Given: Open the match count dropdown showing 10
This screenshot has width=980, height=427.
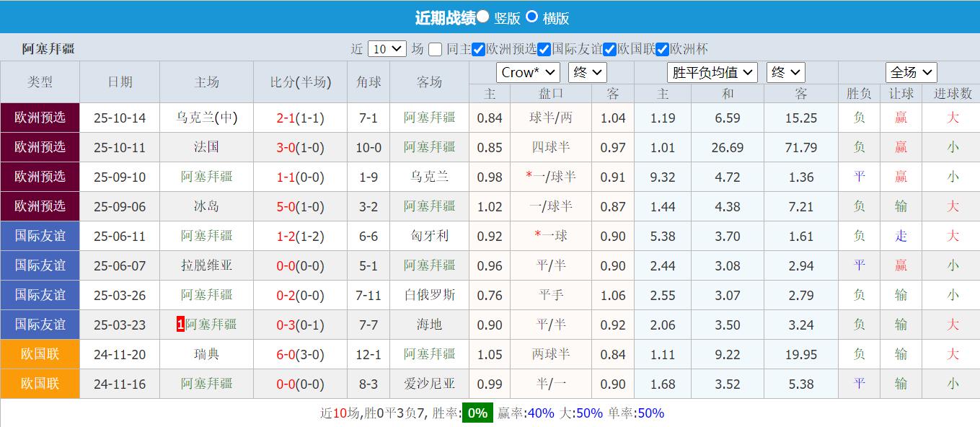Looking at the screenshot, I should [387, 48].
